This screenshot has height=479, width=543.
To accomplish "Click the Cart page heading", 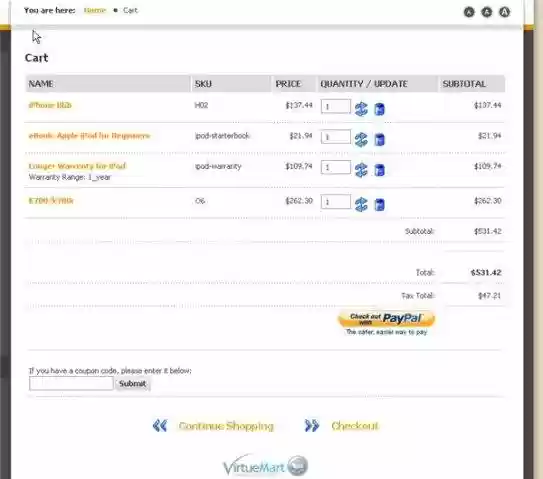I will point(36,57).
